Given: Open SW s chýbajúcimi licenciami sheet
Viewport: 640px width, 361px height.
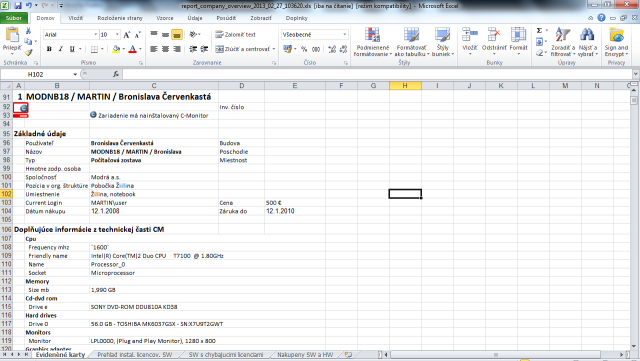Looking at the screenshot, I should point(226,355).
